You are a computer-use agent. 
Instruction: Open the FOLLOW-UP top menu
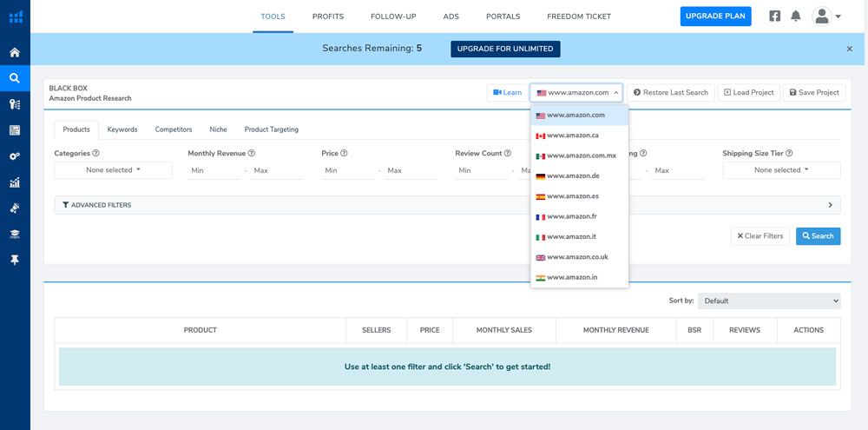pos(393,17)
